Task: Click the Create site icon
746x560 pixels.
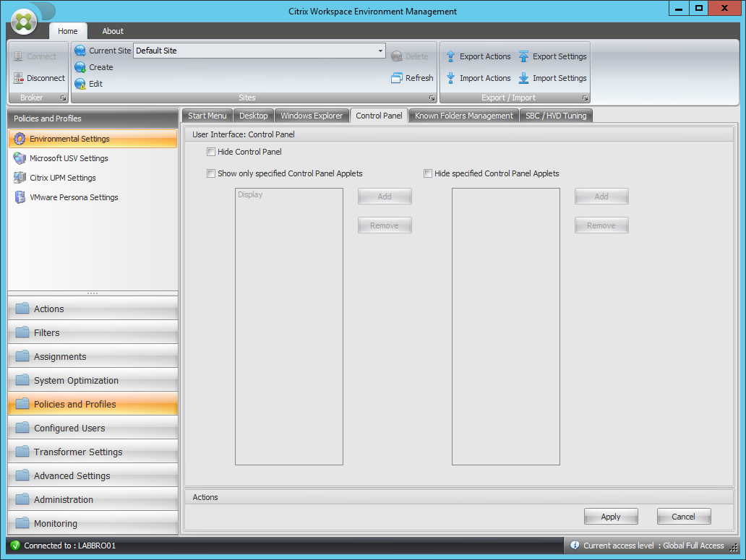Action: point(80,67)
